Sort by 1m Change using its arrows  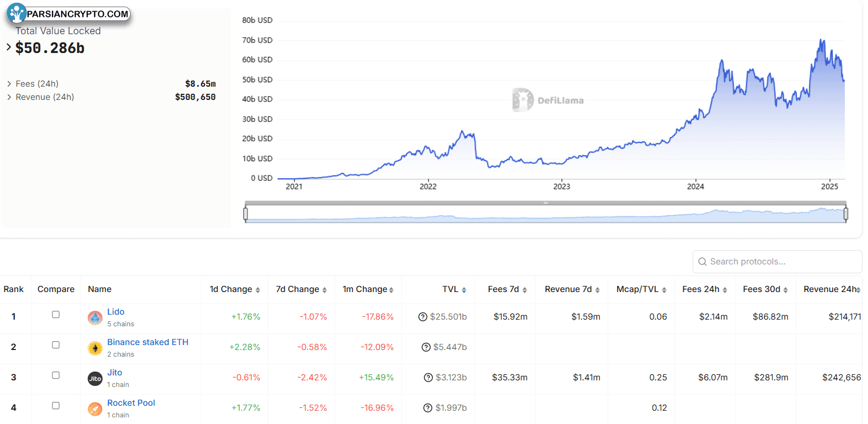click(391, 290)
